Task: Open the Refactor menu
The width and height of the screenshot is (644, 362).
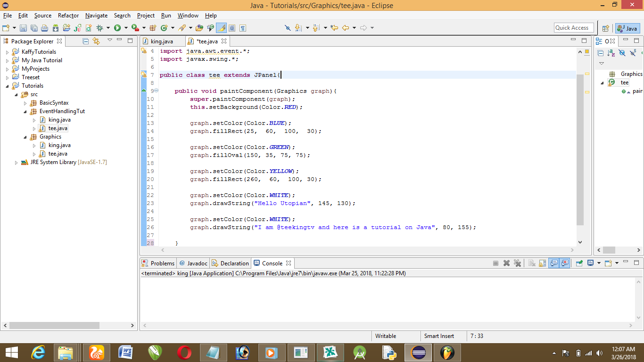Action: tap(68, 16)
